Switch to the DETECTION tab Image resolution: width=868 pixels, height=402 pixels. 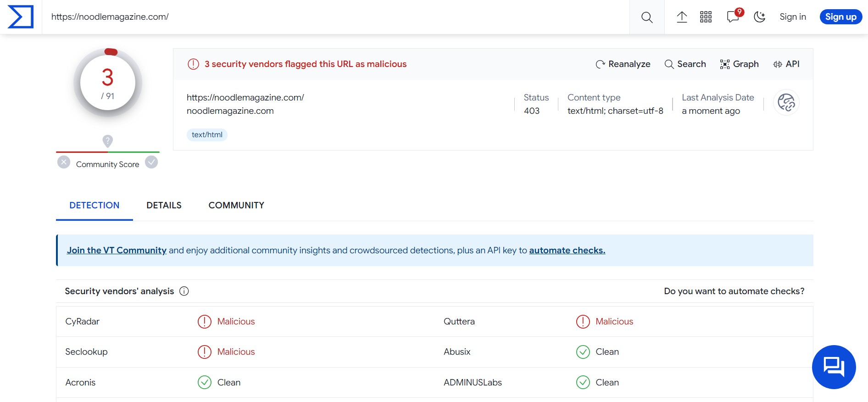[95, 206]
